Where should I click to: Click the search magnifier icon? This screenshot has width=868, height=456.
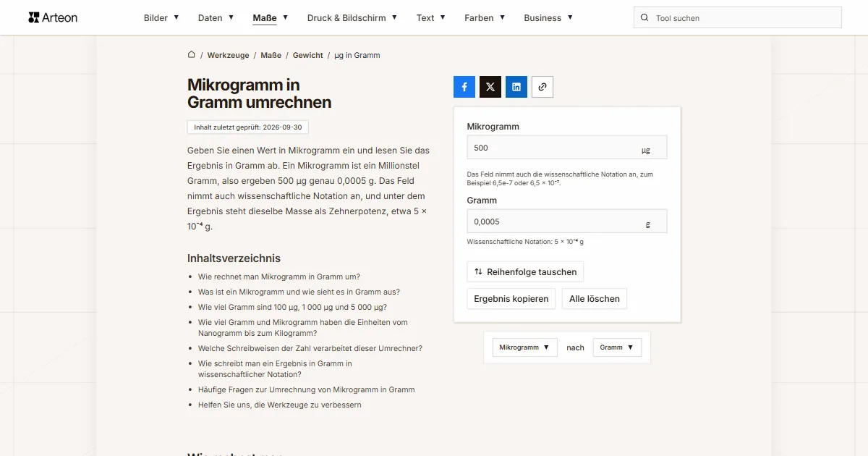pos(644,18)
